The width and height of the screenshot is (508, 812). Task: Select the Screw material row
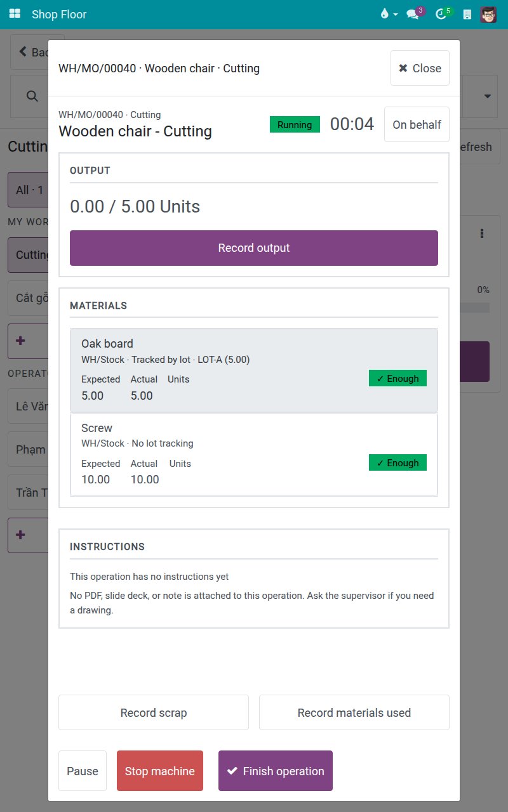pos(254,454)
